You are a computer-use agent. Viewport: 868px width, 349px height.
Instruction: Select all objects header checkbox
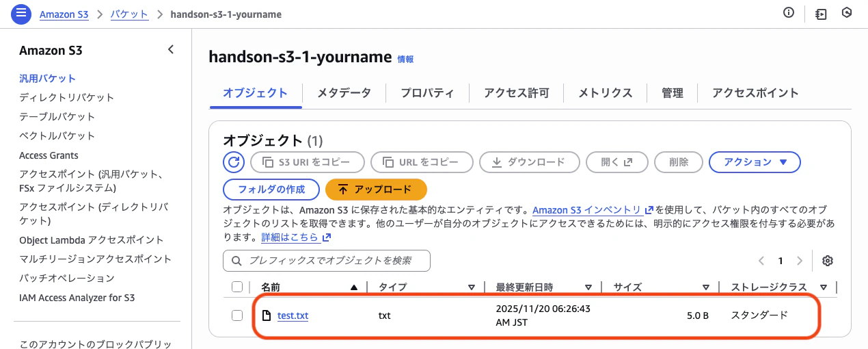pos(237,287)
